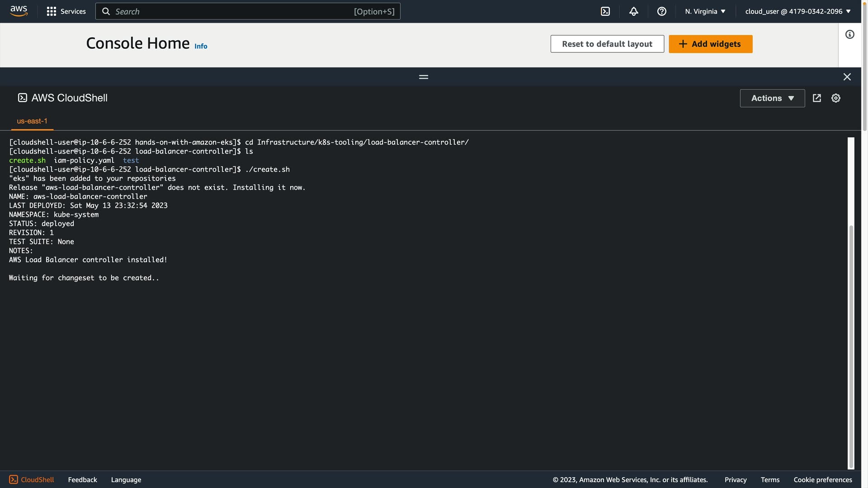The height and width of the screenshot is (488, 868).
Task: Open the help question mark menu
Action: 661,11
